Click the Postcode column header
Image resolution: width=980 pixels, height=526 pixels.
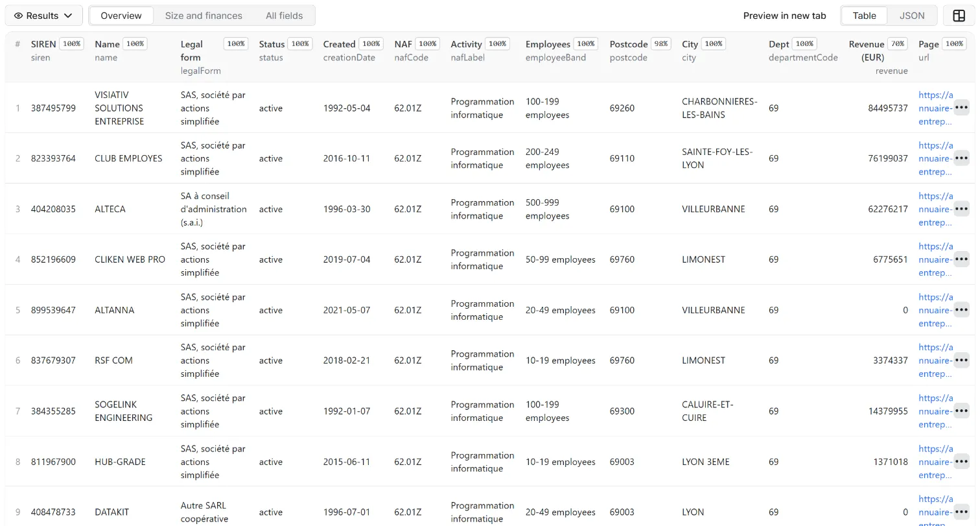(x=629, y=44)
